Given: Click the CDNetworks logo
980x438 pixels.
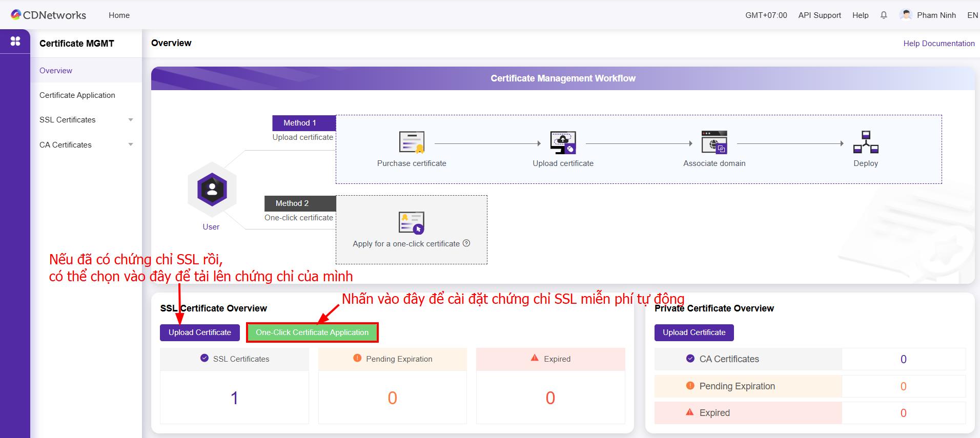Looking at the screenshot, I should (x=49, y=15).
